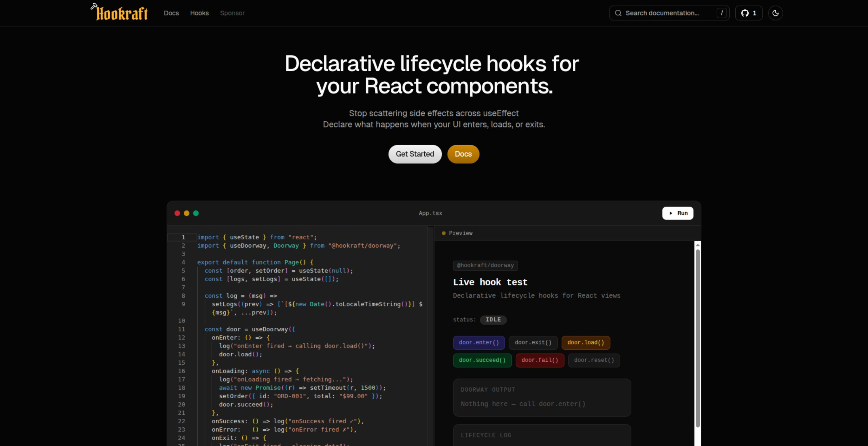Click the LIFECYCLE LOG label
Viewport: 868px width, 446px height.
point(486,435)
